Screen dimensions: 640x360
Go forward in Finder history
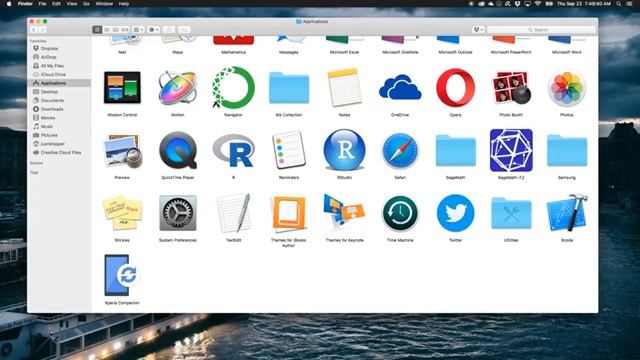click(42, 30)
